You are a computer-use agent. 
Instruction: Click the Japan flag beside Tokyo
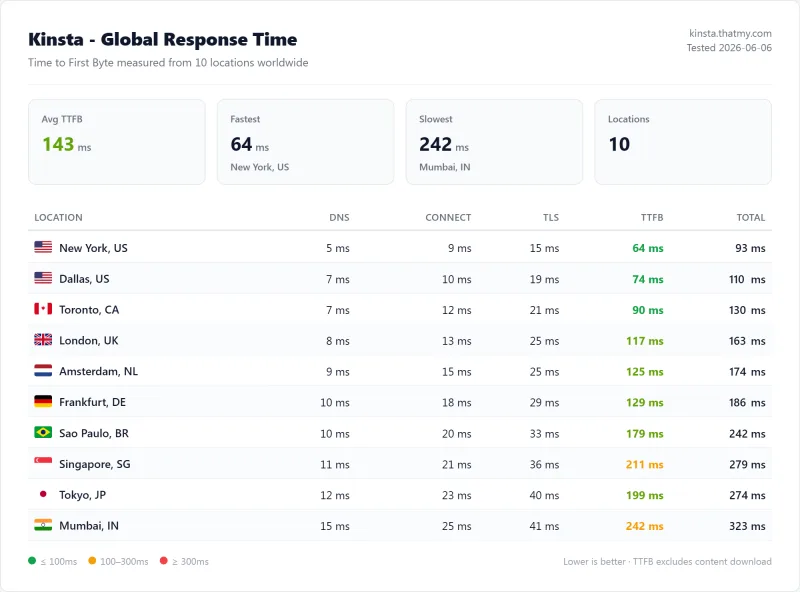[x=43, y=494]
